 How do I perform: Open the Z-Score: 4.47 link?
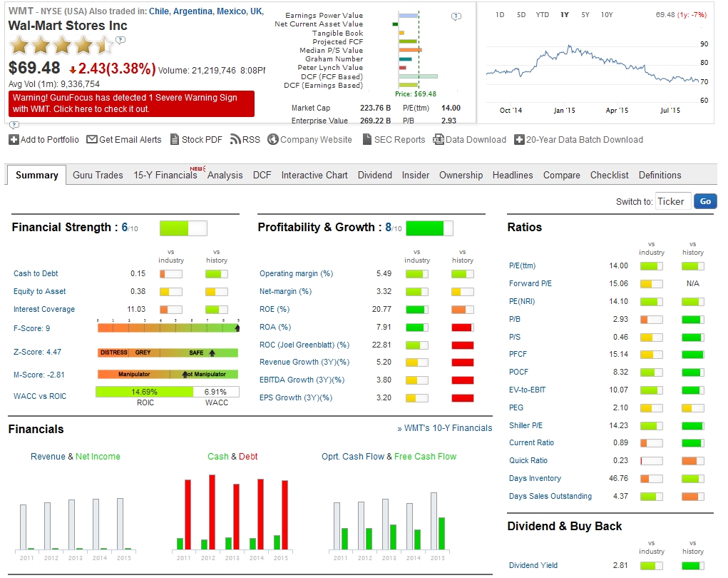(x=37, y=352)
